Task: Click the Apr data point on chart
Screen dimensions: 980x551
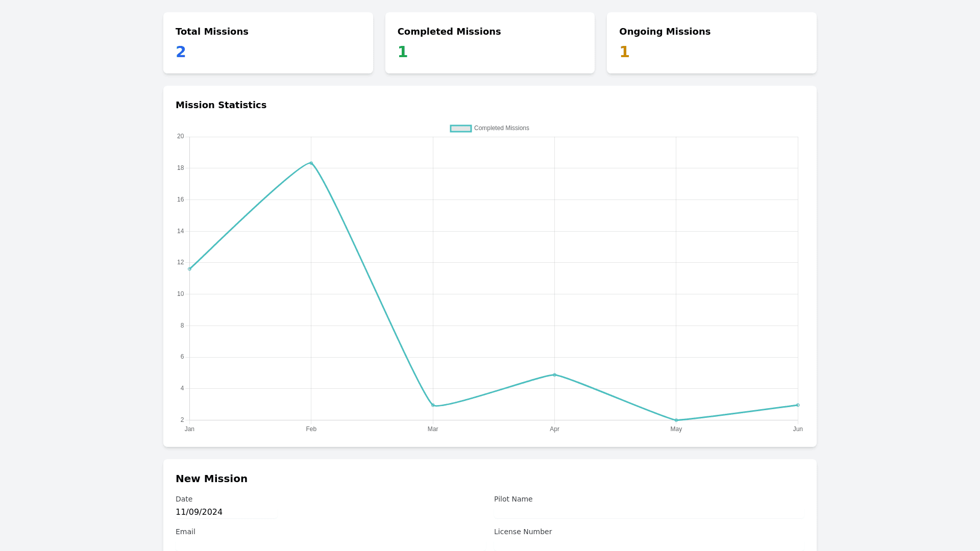Action: click(554, 375)
